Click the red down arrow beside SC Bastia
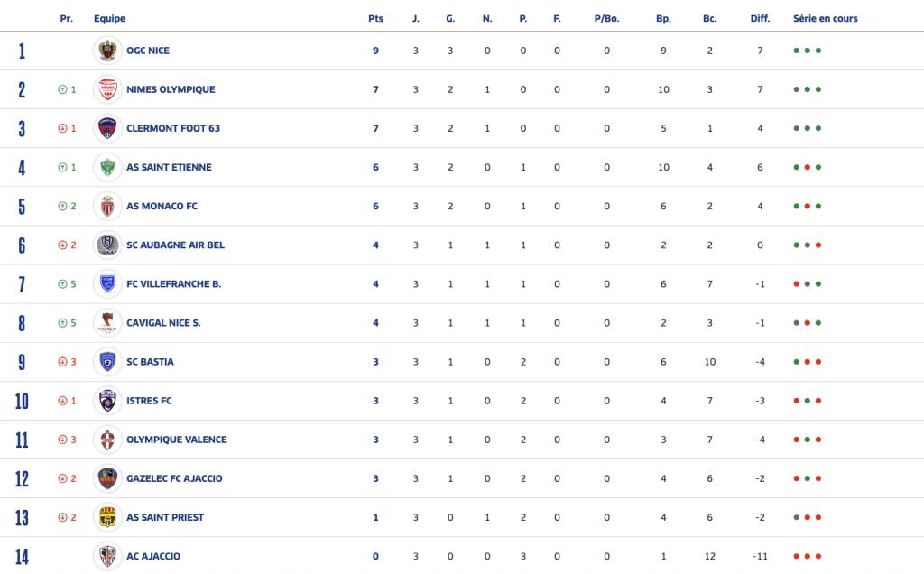924x574 pixels. coord(62,362)
